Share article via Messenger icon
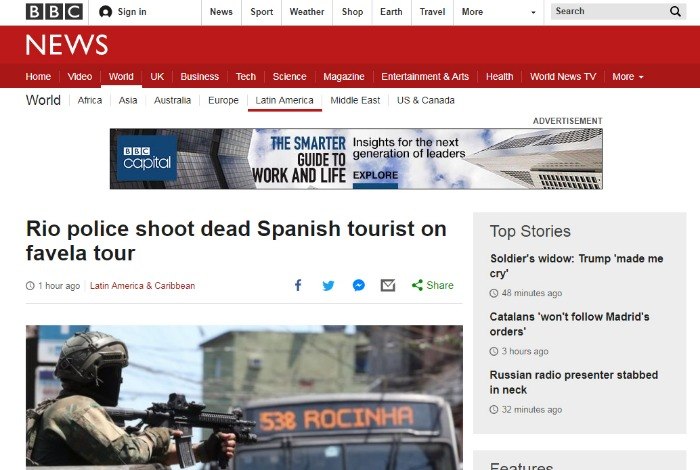This screenshot has width=700, height=470. click(358, 286)
